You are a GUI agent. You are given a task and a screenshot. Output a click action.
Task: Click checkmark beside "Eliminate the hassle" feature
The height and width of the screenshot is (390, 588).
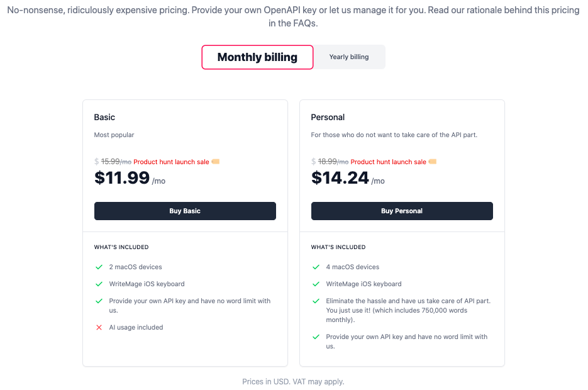pyautogui.click(x=316, y=301)
